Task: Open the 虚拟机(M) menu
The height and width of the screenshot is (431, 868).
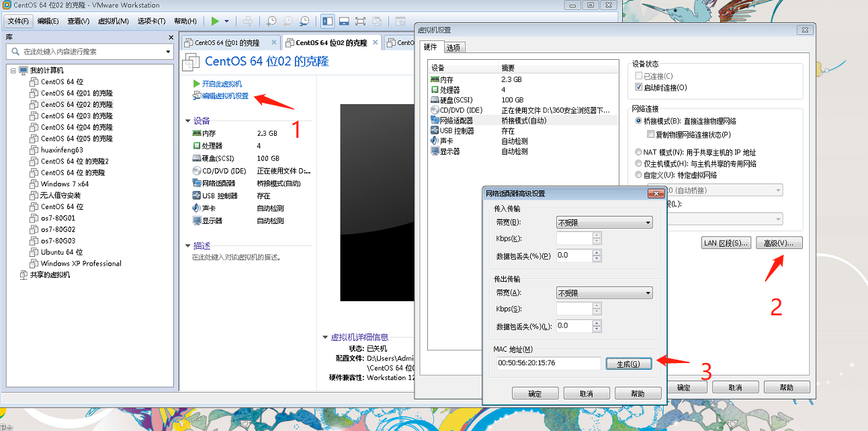Action: click(114, 21)
